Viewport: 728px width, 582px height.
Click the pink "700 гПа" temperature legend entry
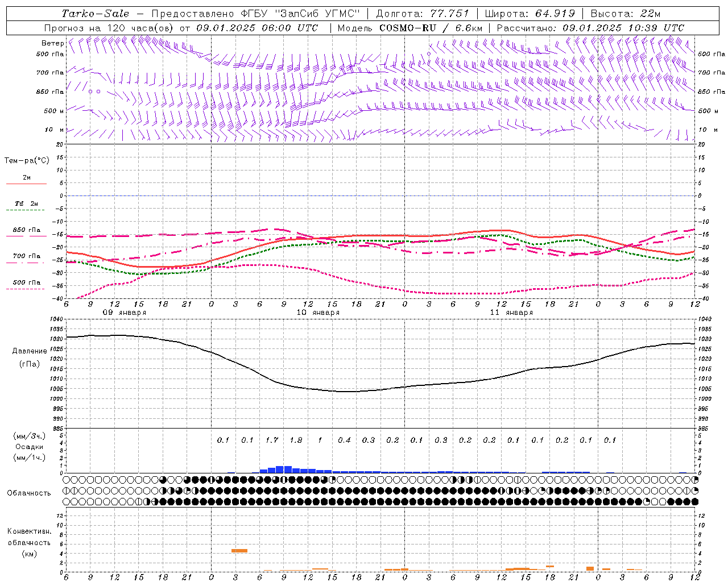point(27,256)
